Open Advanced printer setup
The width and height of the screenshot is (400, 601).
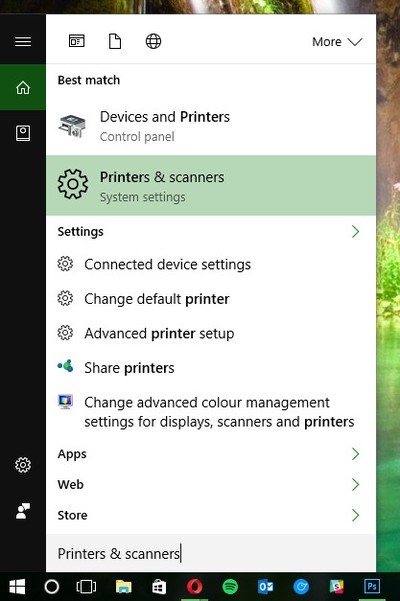tap(211, 333)
